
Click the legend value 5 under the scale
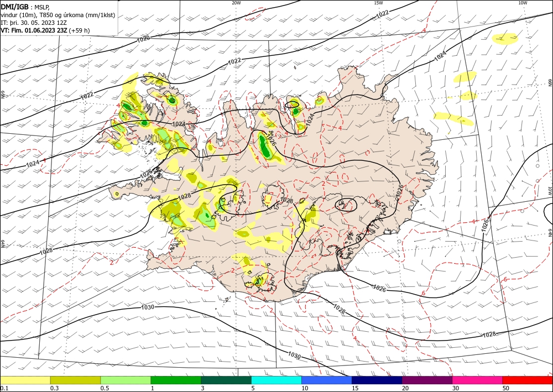tap(253, 388)
